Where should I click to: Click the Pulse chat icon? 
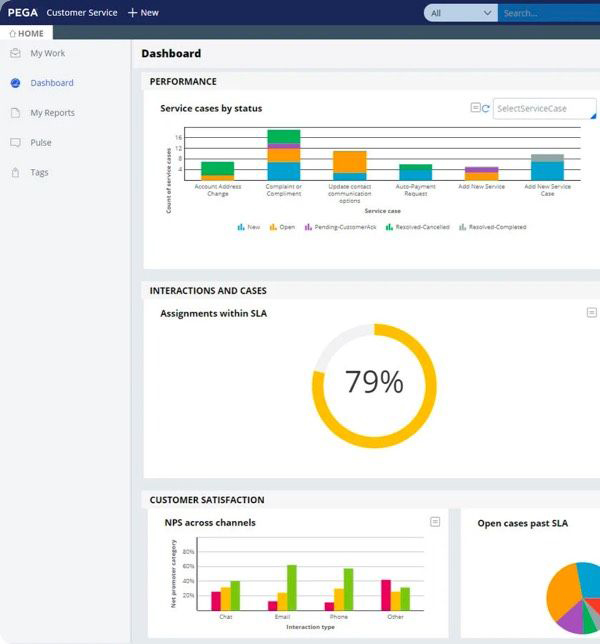coord(15,143)
